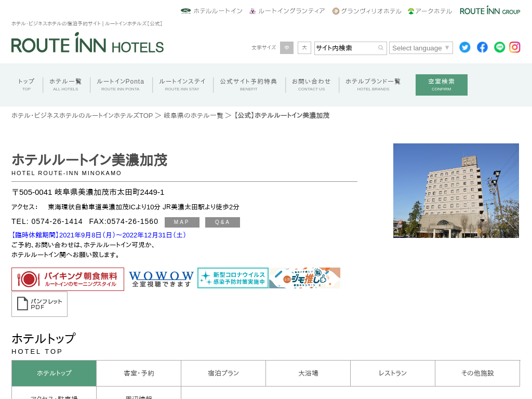
Task: Click the MAP button
Action: coord(182,222)
